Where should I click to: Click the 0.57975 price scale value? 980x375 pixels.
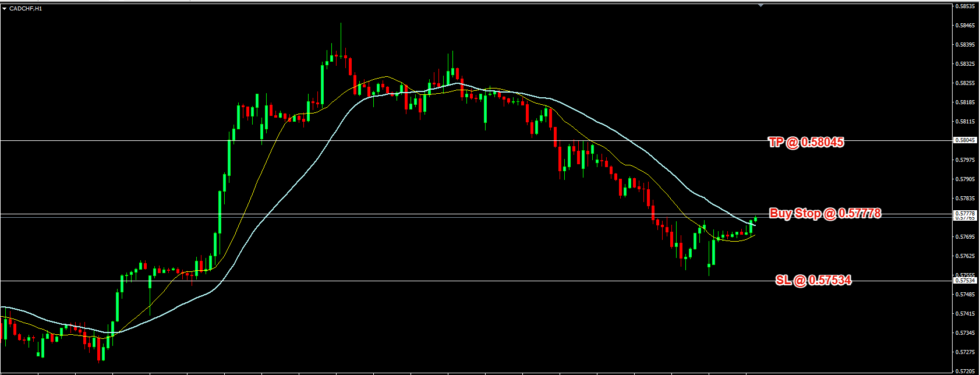click(966, 160)
